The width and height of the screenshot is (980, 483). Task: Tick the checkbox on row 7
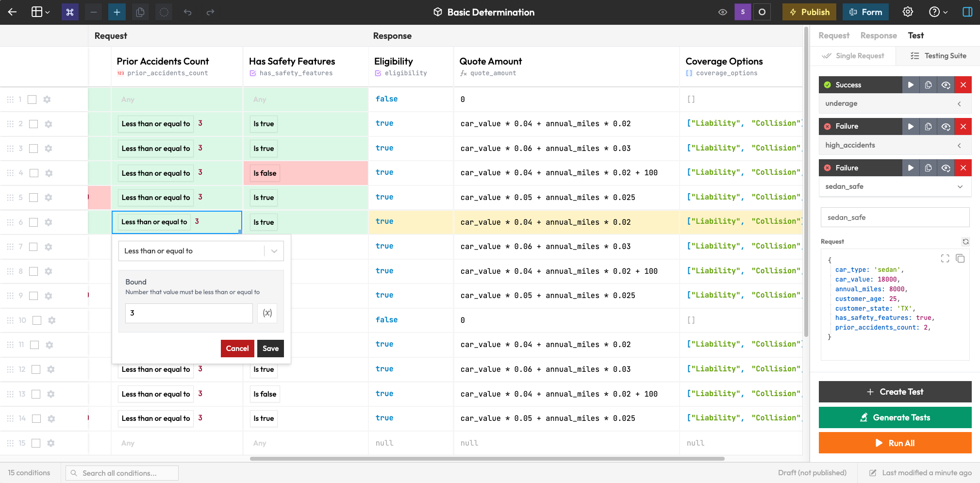click(33, 247)
